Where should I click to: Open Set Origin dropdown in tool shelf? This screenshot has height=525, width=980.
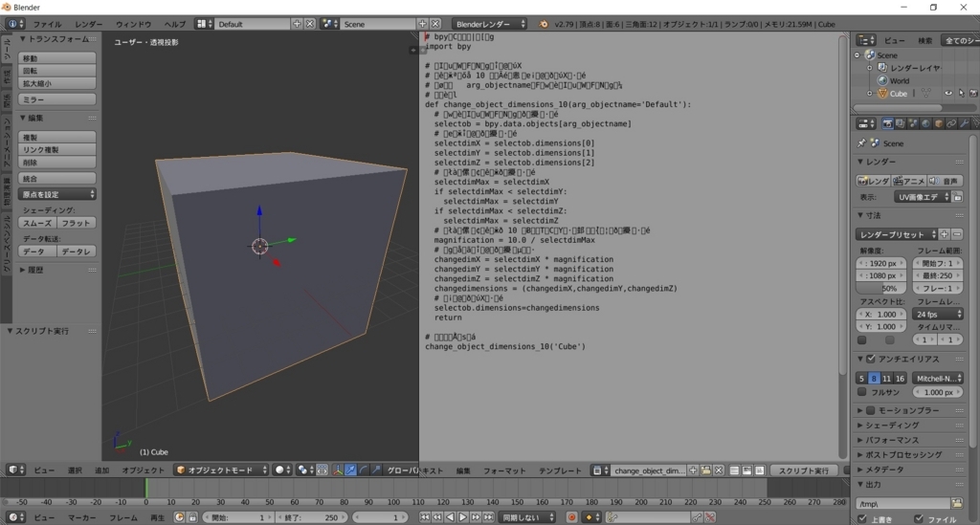[x=56, y=194]
